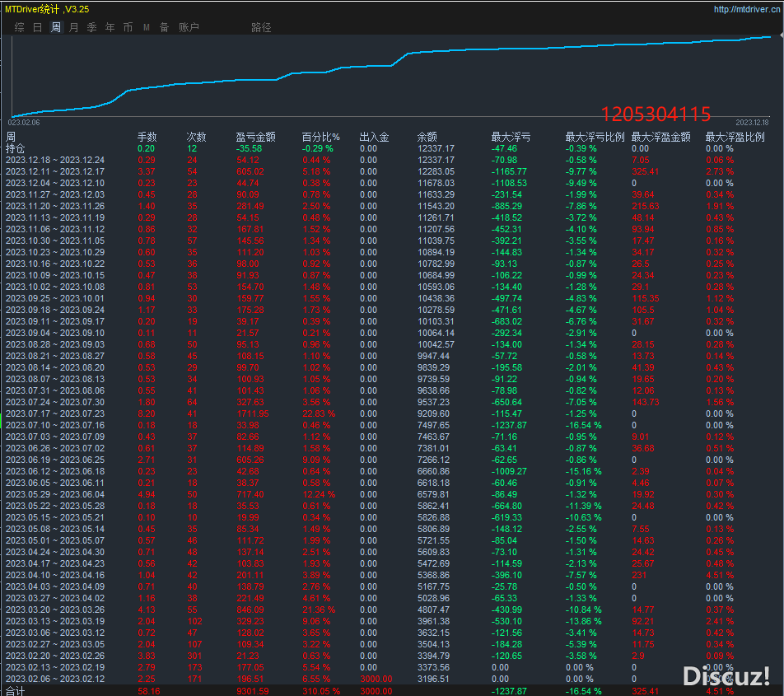Viewport: 784px width, 696px height.
Task: Open the 日 daily statistics tab
Action: pos(38,27)
